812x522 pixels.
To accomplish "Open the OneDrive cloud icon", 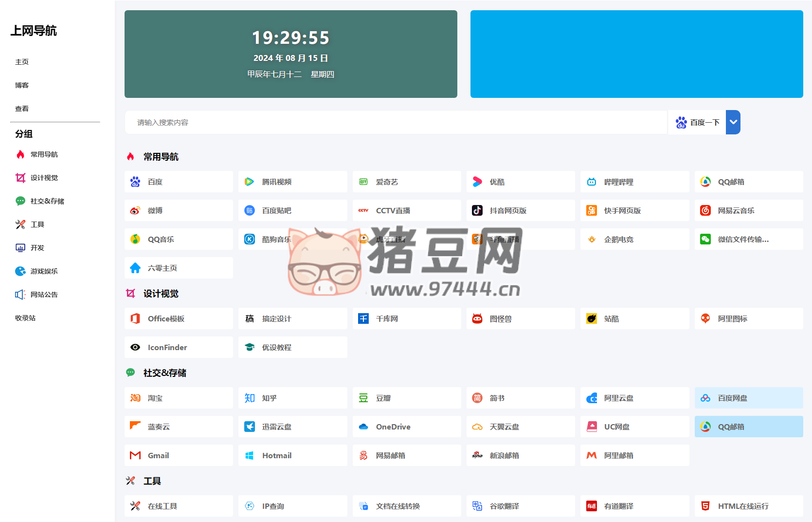I will [363, 427].
